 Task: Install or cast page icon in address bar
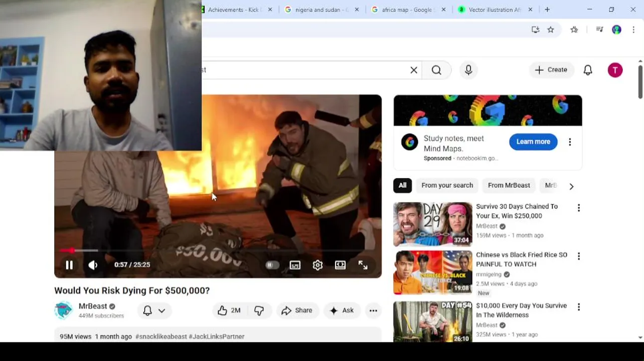(535, 30)
